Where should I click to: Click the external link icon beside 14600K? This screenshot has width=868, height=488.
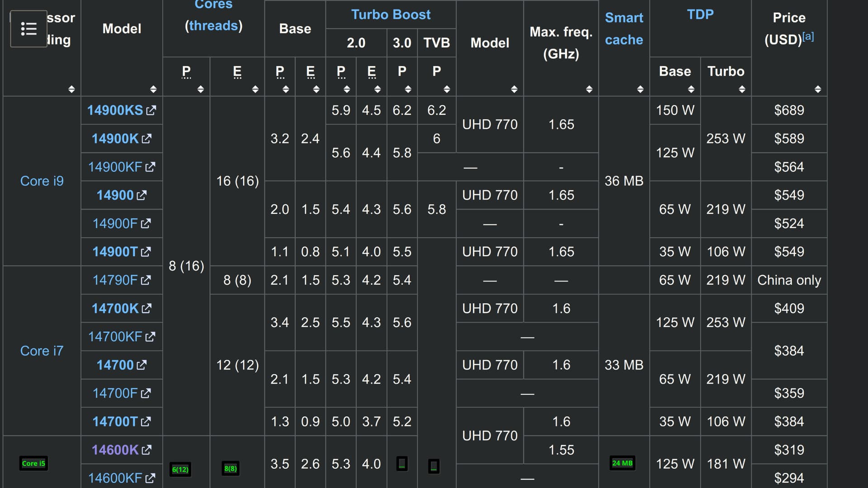tap(146, 450)
